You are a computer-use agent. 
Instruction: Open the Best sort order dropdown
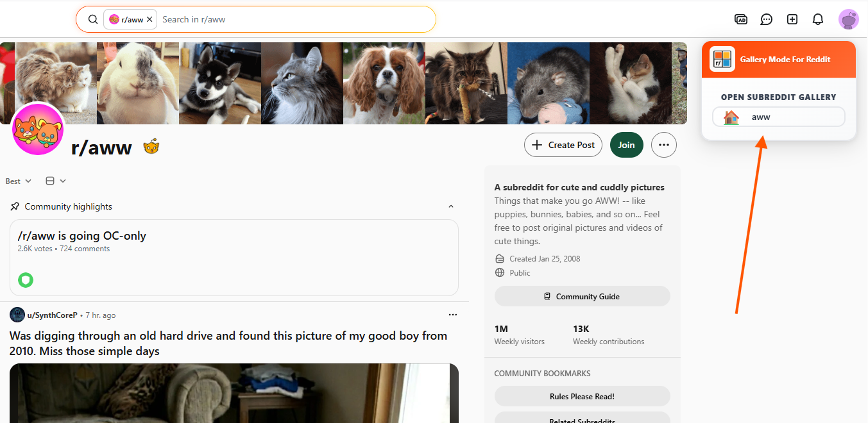point(18,181)
